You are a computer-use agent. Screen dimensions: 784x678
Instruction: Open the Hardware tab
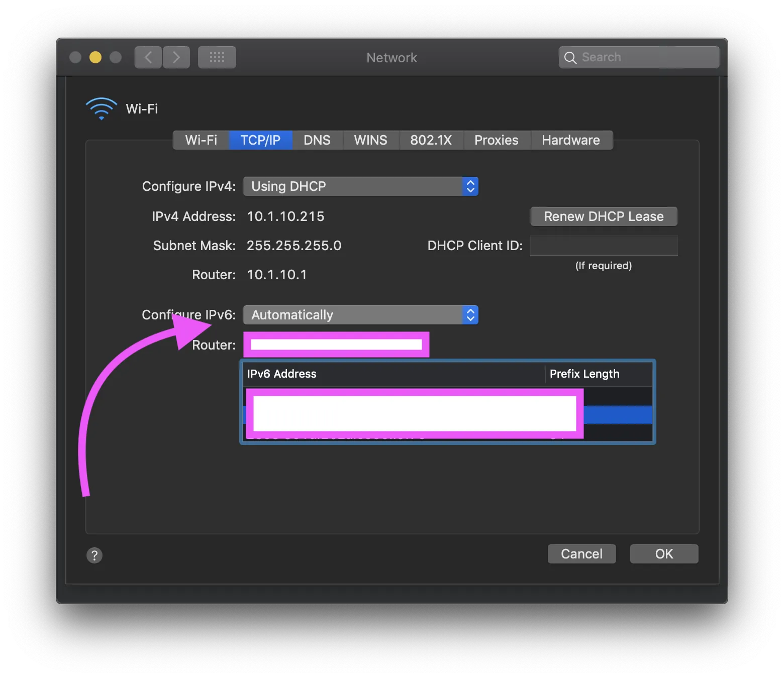(x=571, y=140)
